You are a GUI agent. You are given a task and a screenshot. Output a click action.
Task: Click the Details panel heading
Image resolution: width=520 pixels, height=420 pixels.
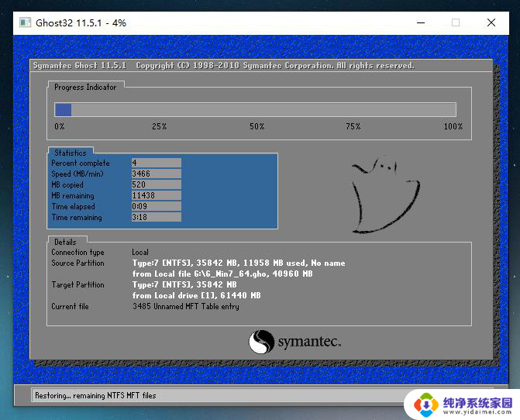click(65, 242)
